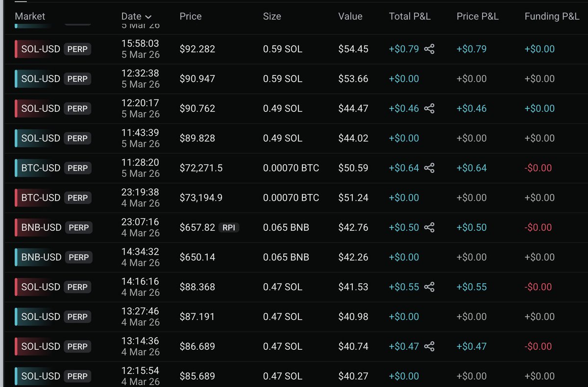Screen dimensions: 588x387
Task: Select price $86.689
Action: click(x=197, y=346)
